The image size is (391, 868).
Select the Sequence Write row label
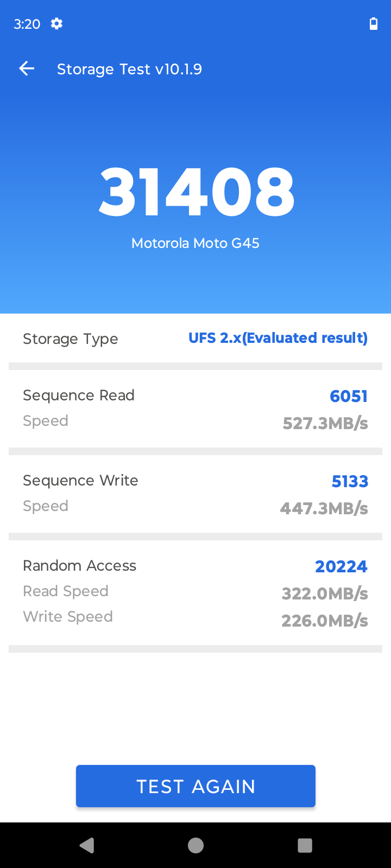click(80, 481)
